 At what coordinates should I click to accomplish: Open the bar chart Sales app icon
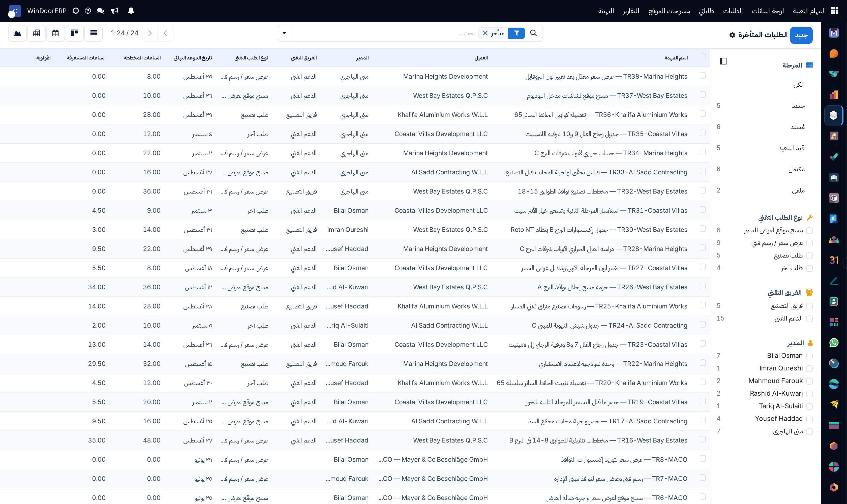(x=834, y=95)
